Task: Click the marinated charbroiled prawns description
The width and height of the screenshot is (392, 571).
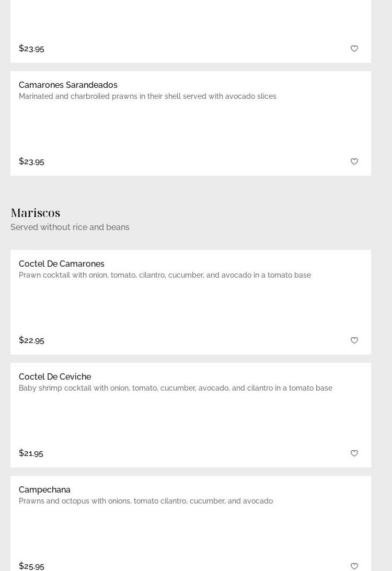Action: [x=147, y=96]
